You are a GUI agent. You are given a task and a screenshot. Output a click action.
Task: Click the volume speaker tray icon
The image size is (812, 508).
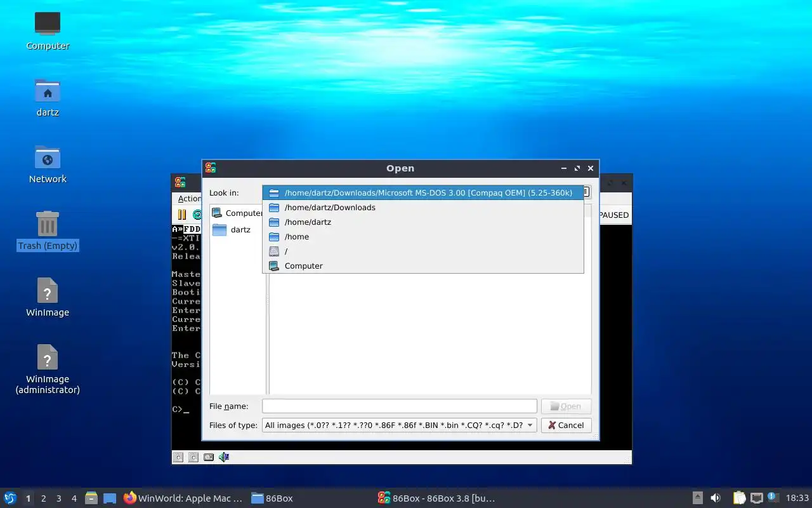coord(716,498)
